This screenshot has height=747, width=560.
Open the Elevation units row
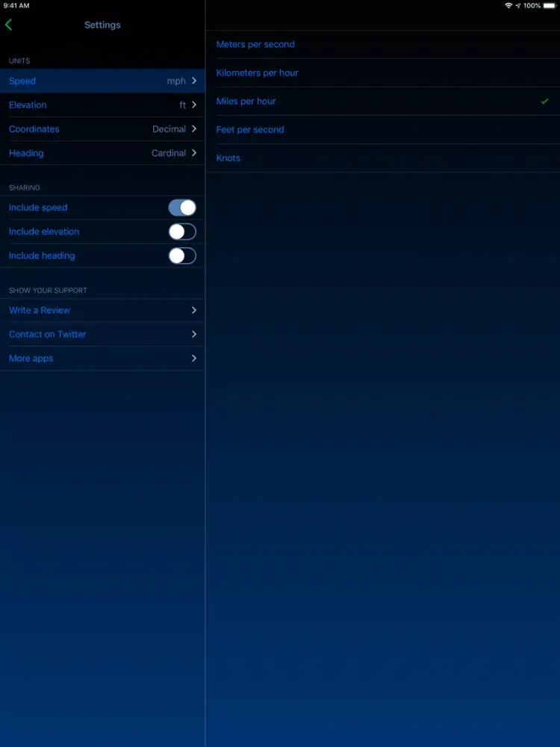[x=102, y=105]
